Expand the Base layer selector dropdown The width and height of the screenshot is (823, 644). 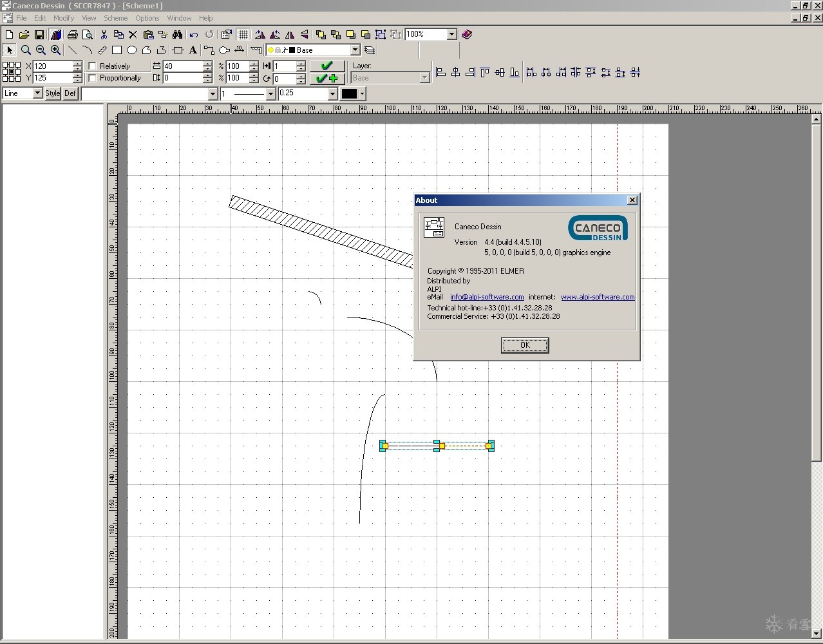click(x=355, y=50)
